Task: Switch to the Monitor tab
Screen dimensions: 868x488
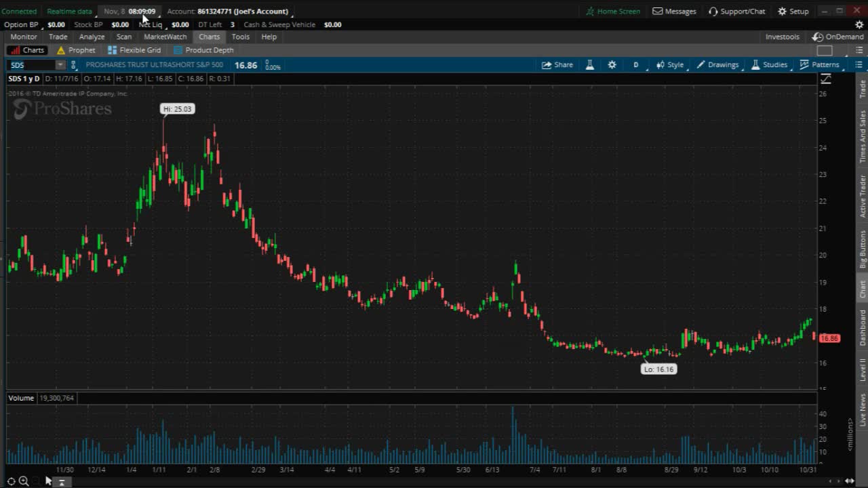Action: click(24, 37)
